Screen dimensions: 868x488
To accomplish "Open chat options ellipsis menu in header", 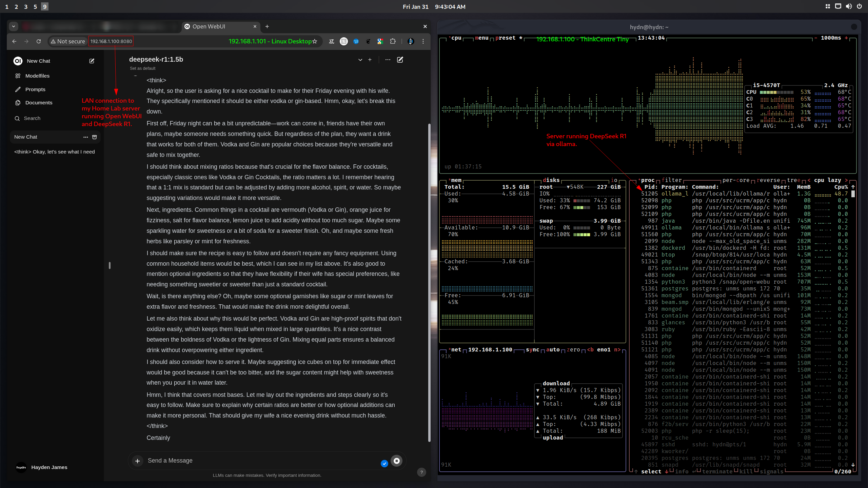I will [388, 60].
